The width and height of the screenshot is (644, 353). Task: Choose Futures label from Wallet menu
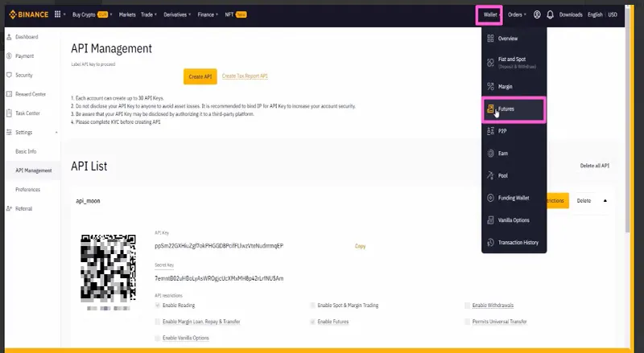click(x=506, y=109)
